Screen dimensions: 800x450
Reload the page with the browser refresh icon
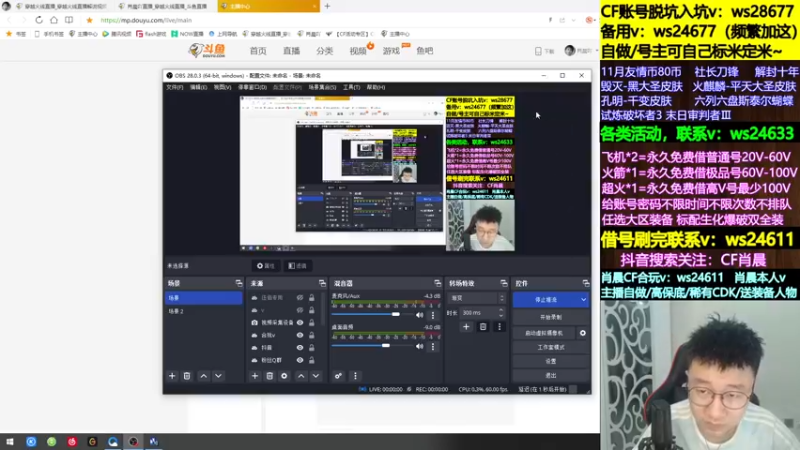pos(39,20)
